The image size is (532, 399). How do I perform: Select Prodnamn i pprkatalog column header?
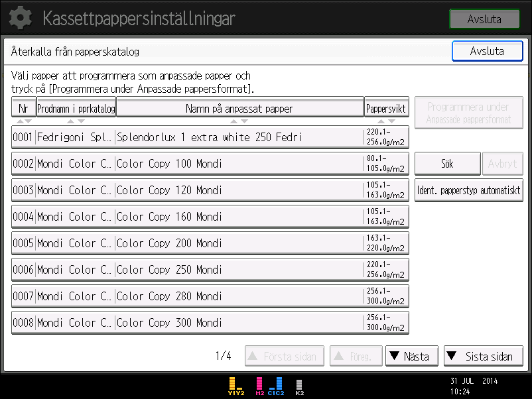point(76,108)
